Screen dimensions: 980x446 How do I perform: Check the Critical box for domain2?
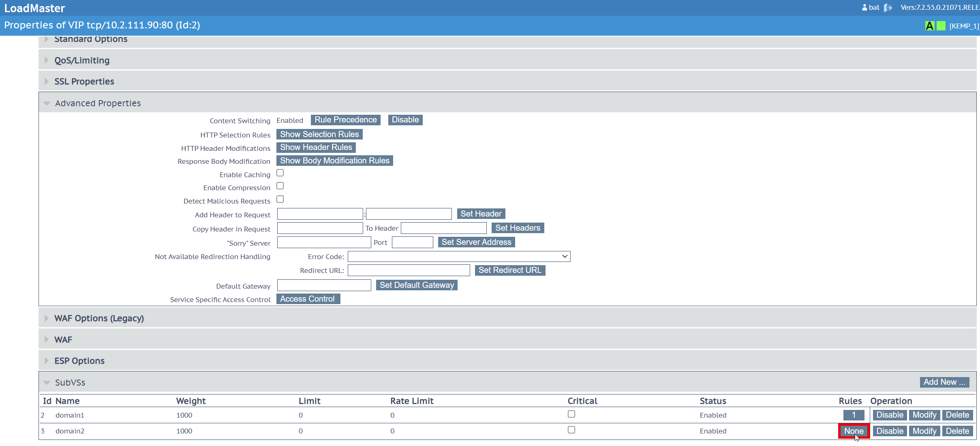571,430
